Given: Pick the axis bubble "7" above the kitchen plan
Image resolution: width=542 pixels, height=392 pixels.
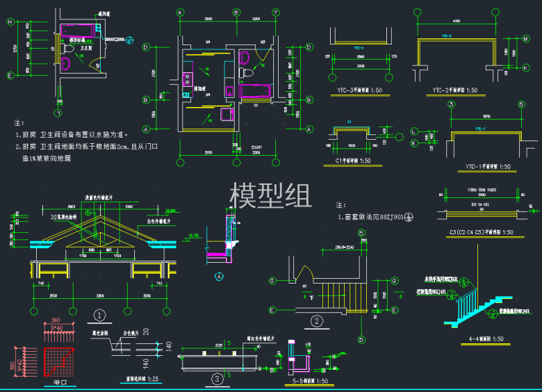Looking at the screenshot, I should (275, 13).
